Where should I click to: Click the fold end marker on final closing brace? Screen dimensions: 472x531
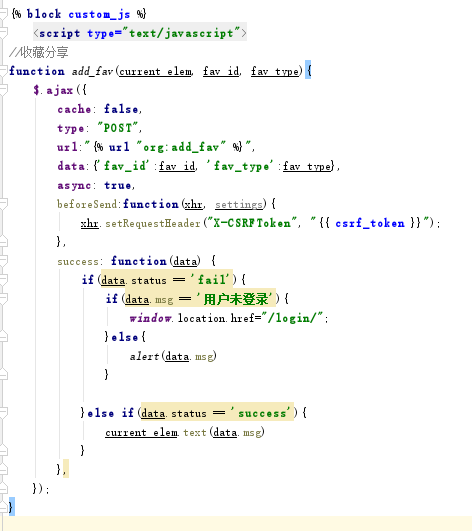[x=3, y=507]
